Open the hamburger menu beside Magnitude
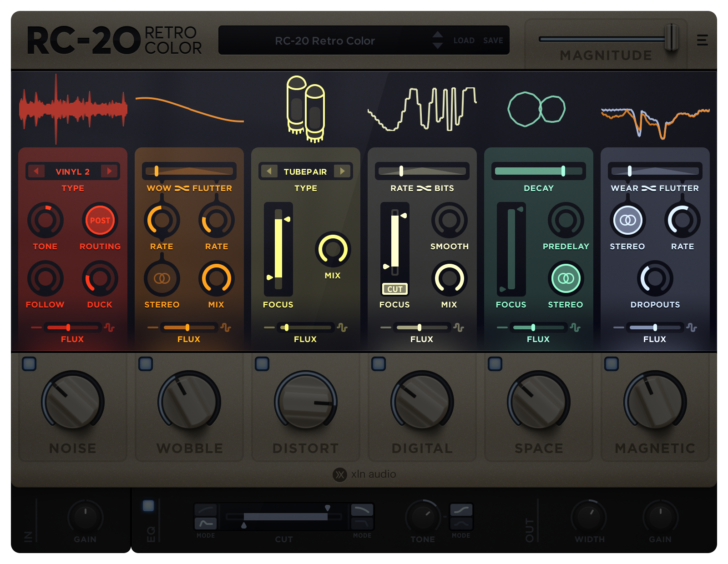This screenshot has height=564, width=728. pos(702,40)
